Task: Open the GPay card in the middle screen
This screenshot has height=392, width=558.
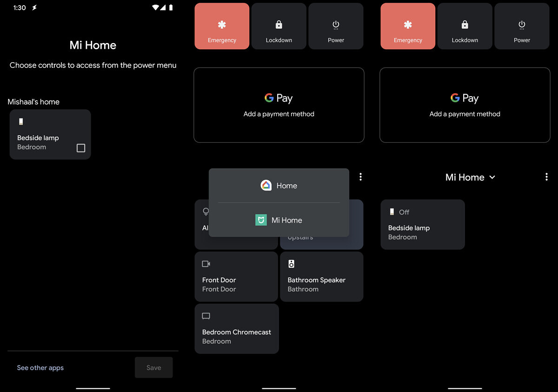Action: point(279,105)
